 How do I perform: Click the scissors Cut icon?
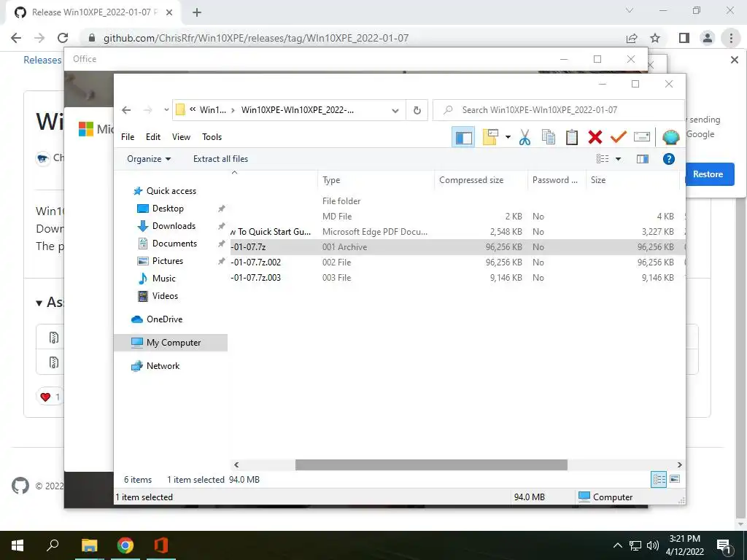[x=525, y=137]
